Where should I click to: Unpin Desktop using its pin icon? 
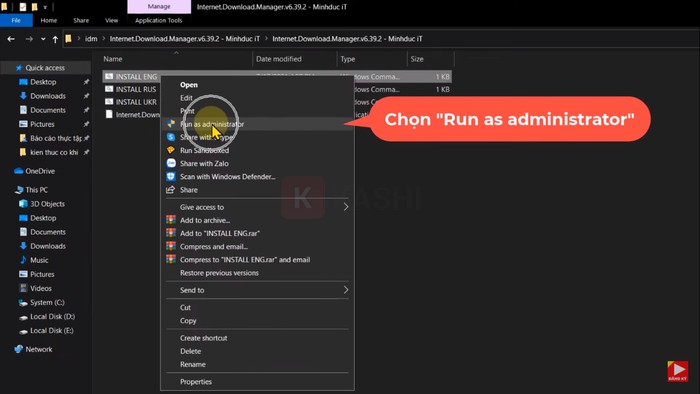click(x=86, y=82)
